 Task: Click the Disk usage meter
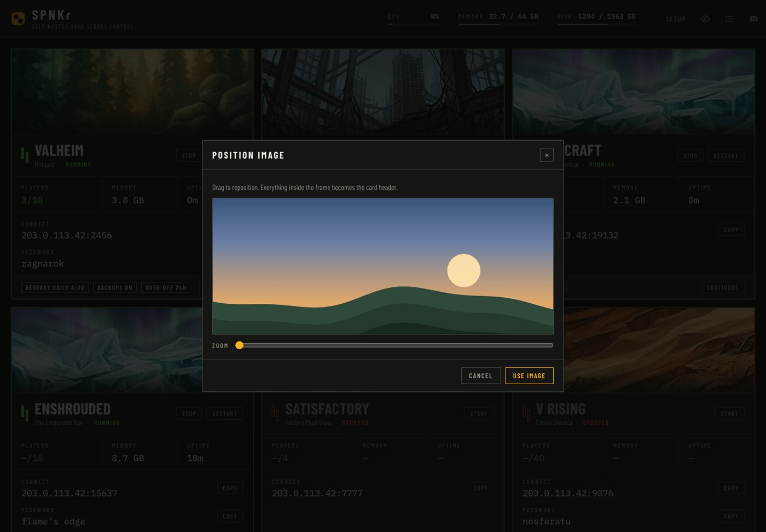[597, 18]
